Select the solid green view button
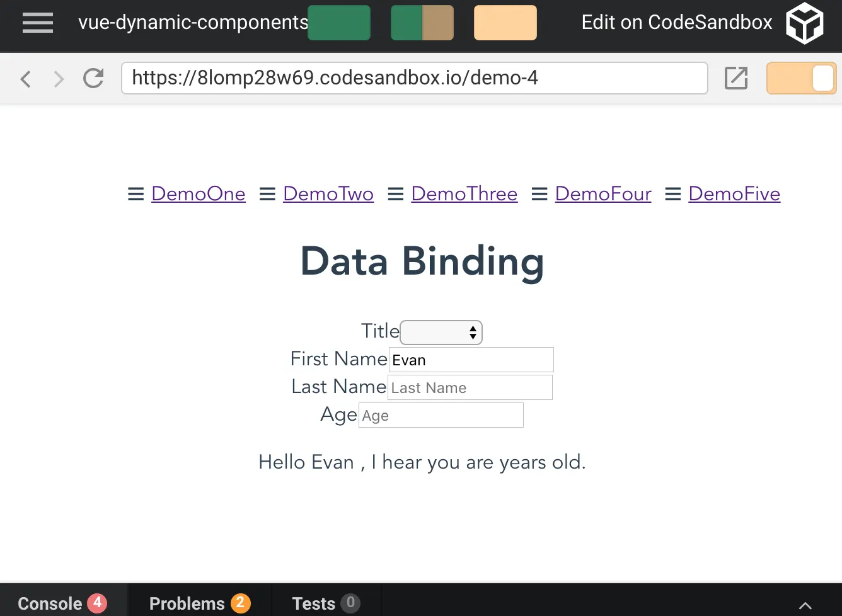 tap(339, 23)
